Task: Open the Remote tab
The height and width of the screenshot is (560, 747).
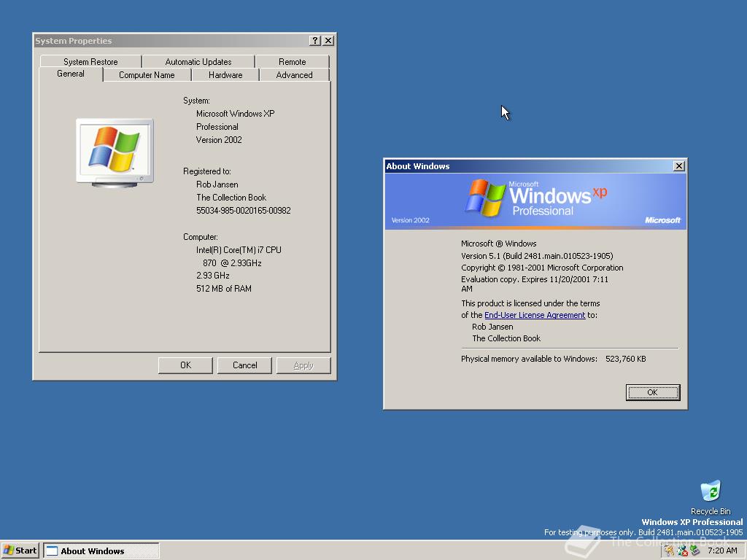Action: pos(292,62)
